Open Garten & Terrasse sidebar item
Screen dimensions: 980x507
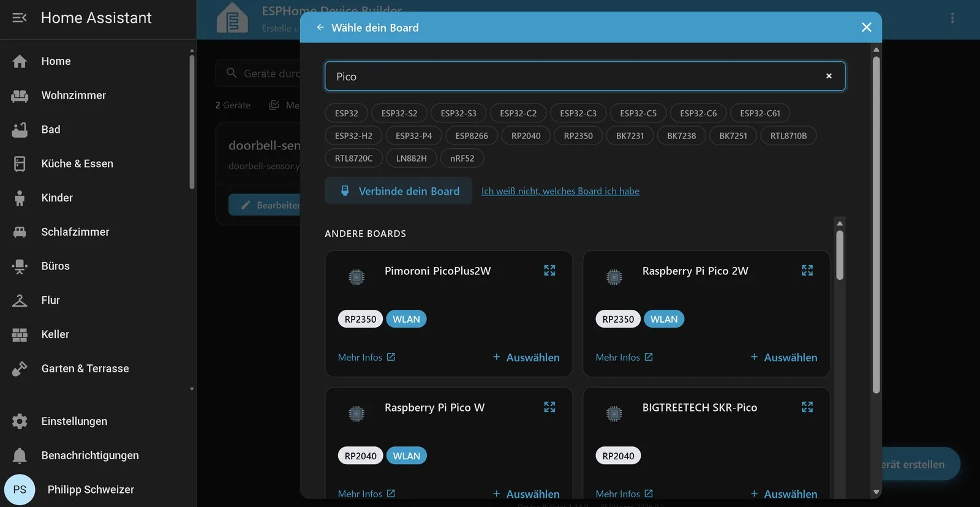click(98, 369)
